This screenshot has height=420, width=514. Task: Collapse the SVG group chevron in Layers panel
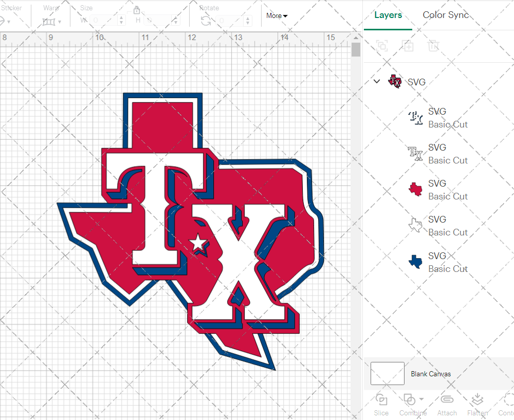(x=377, y=81)
